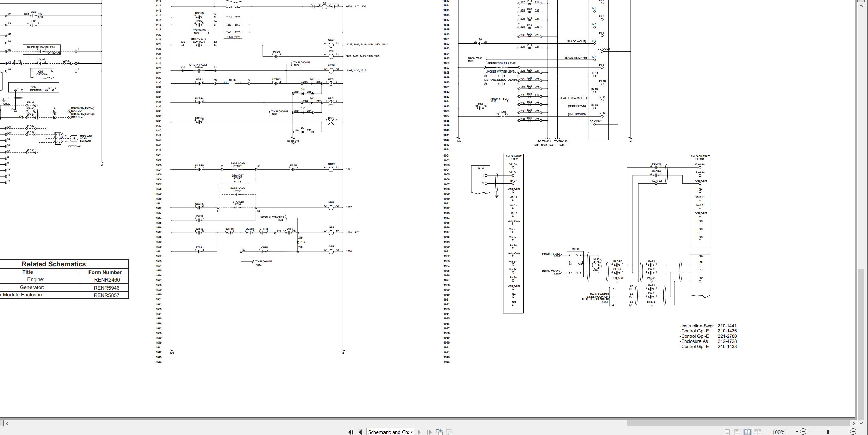Switch to single page view
This screenshot has height=435, width=868.
click(727, 432)
